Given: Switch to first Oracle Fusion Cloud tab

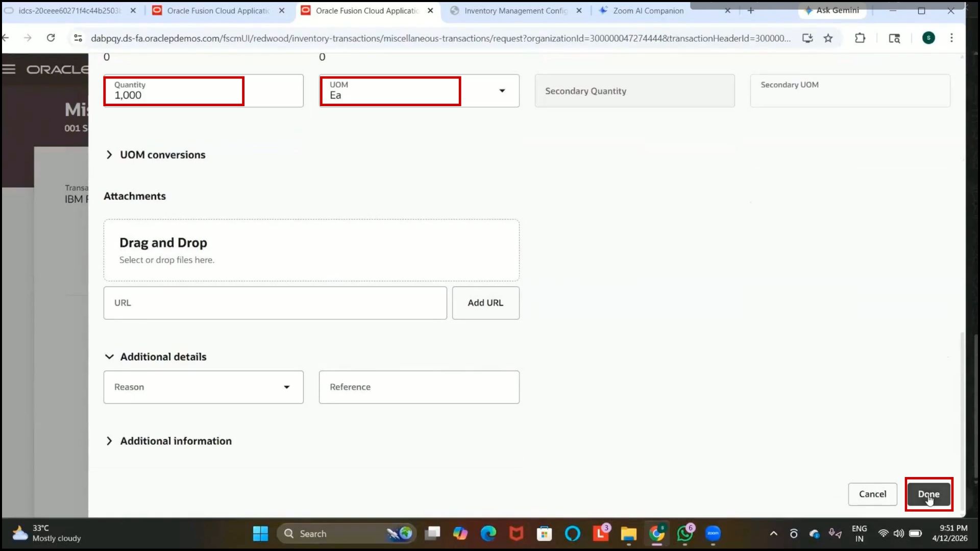Looking at the screenshot, I should (x=218, y=11).
